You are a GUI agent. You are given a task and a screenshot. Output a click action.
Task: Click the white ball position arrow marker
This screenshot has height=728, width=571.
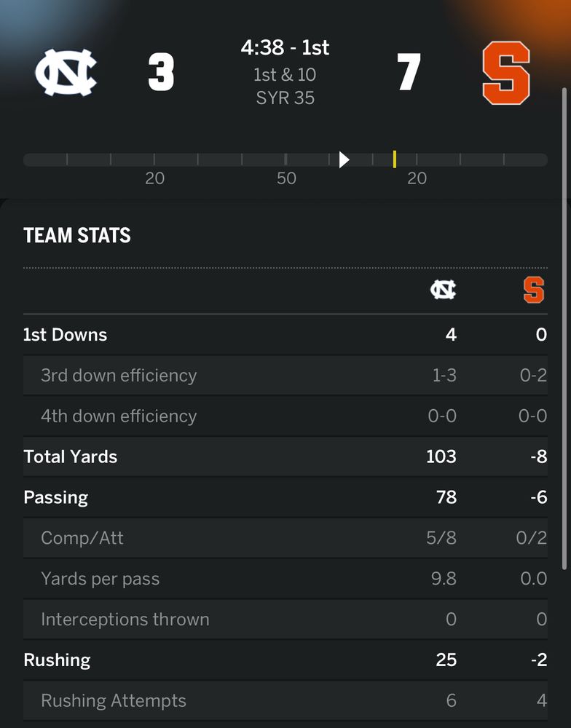coord(344,159)
